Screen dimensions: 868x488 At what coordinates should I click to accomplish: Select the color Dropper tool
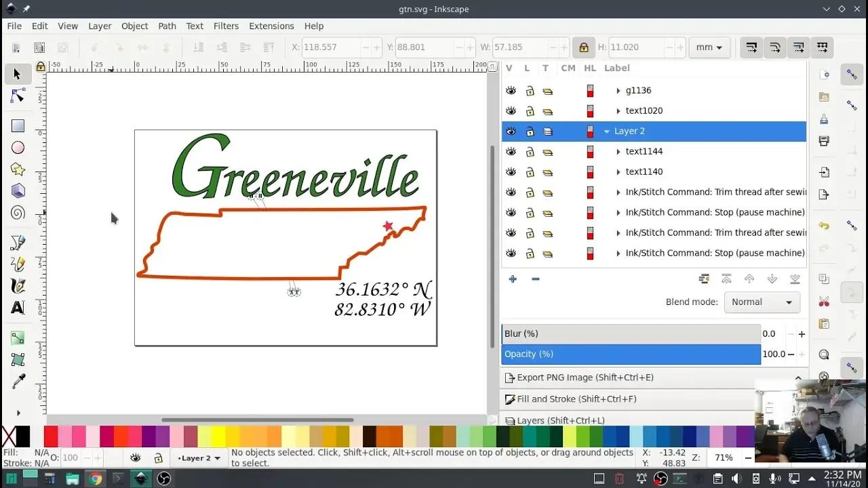click(x=18, y=380)
